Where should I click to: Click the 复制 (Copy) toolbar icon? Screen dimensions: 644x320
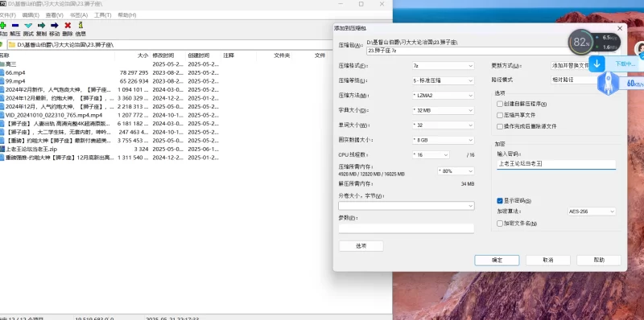tap(42, 26)
